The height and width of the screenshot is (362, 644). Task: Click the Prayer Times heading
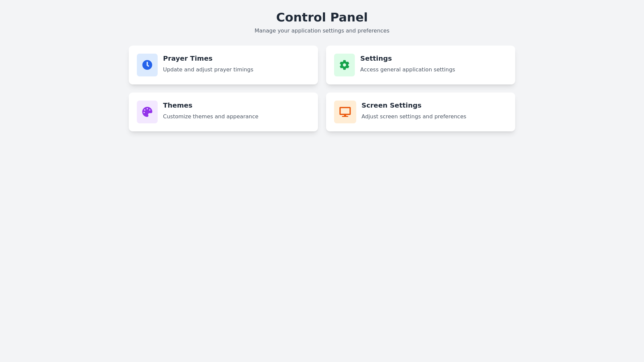click(x=187, y=58)
